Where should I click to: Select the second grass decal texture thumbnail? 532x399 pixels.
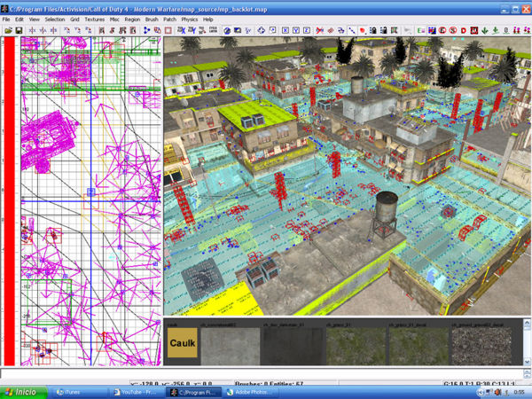(x=419, y=346)
